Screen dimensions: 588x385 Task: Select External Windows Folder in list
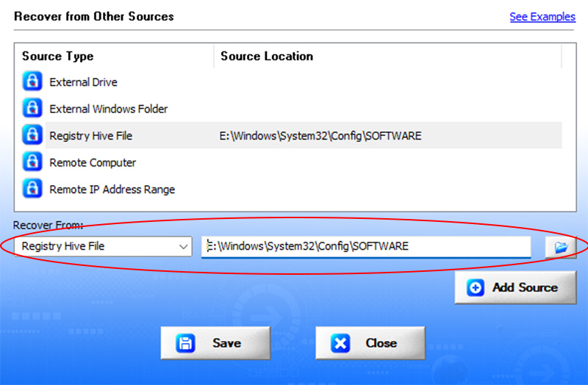pyautogui.click(x=108, y=109)
